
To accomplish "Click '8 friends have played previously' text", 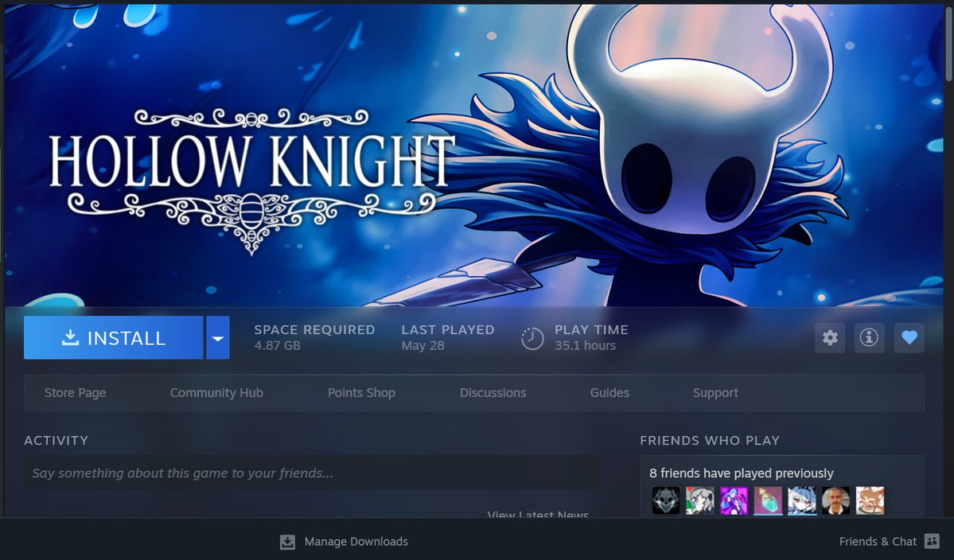I will (741, 473).
